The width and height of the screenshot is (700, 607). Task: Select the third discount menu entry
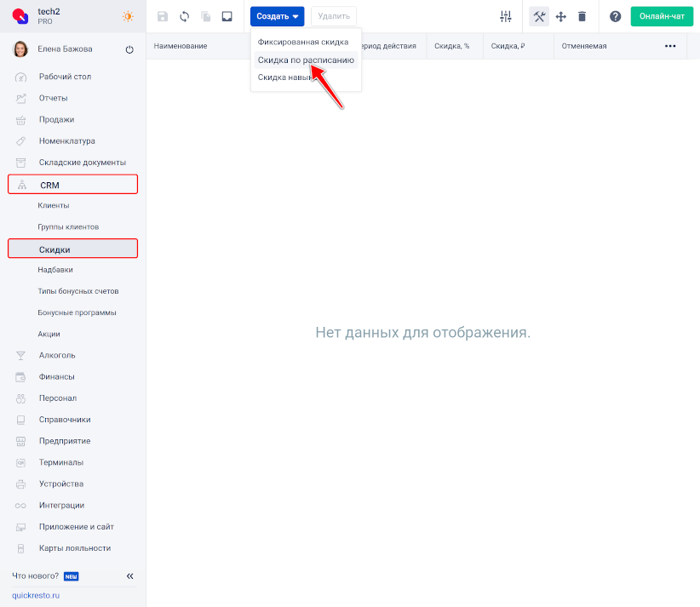click(x=286, y=77)
